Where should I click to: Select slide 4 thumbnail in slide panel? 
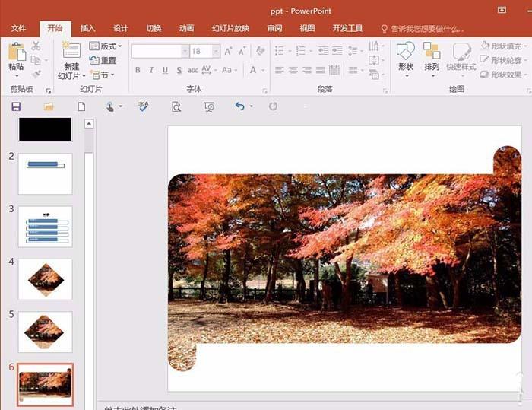point(46,278)
